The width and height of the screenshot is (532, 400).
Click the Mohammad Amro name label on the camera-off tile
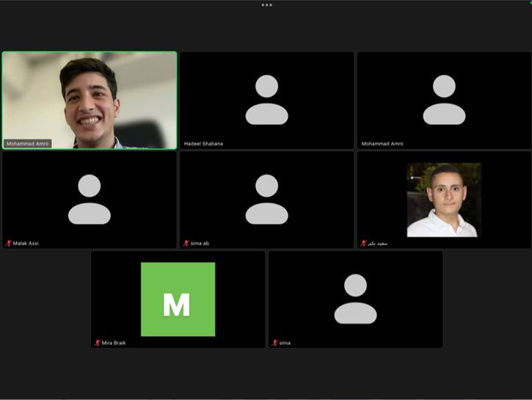pos(382,144)
